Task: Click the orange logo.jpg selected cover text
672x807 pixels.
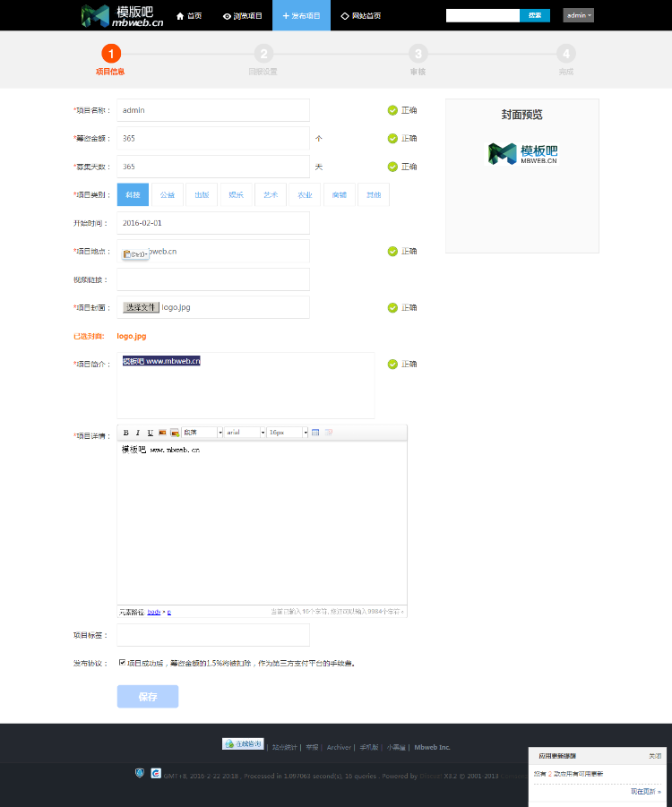Action: point(132,336)
